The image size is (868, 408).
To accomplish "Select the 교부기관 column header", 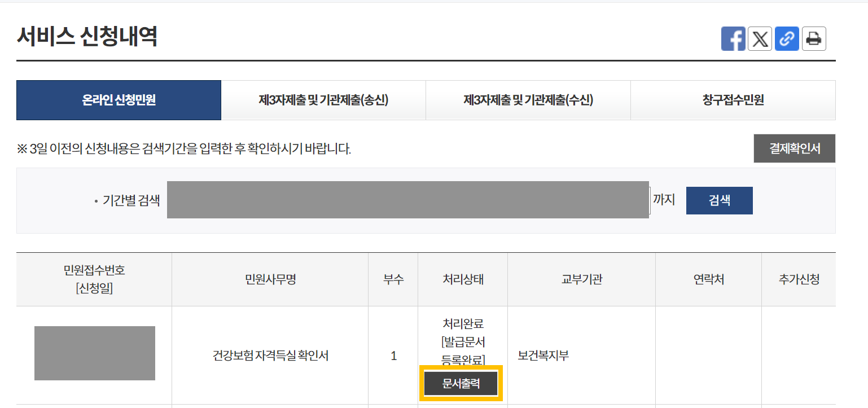I will [x=582, y=279].
